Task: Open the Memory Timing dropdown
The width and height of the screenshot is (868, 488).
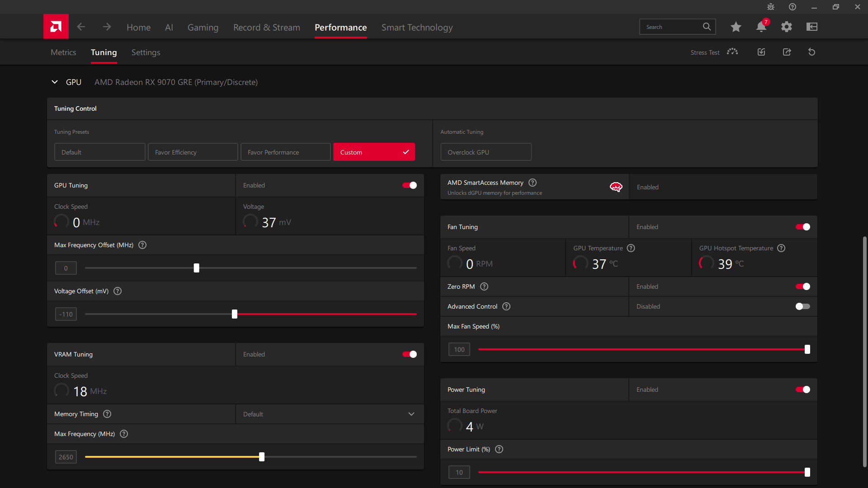Action: coord(330,414)
